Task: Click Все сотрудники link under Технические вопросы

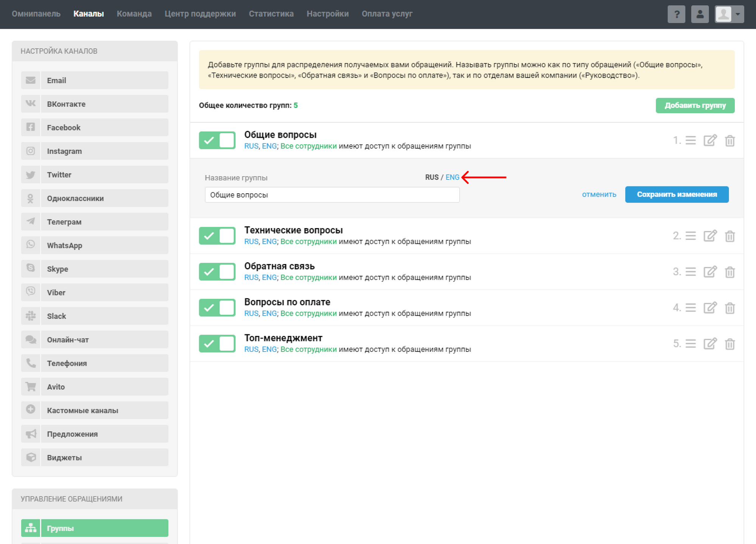Action: coord(308,241)
